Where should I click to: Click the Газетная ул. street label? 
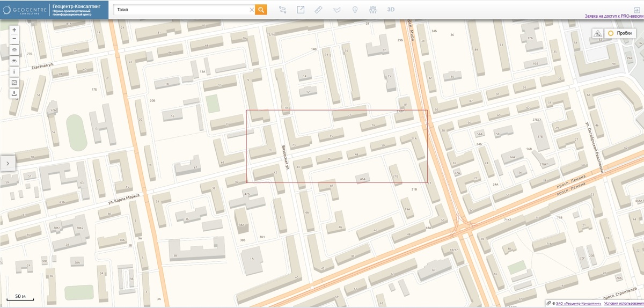click(x=43, y=67)
